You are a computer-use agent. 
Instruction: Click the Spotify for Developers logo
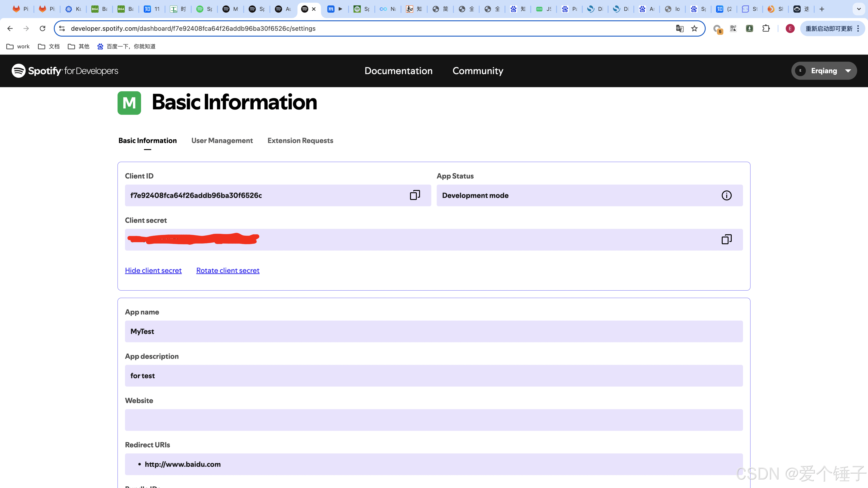coord(65,71)
